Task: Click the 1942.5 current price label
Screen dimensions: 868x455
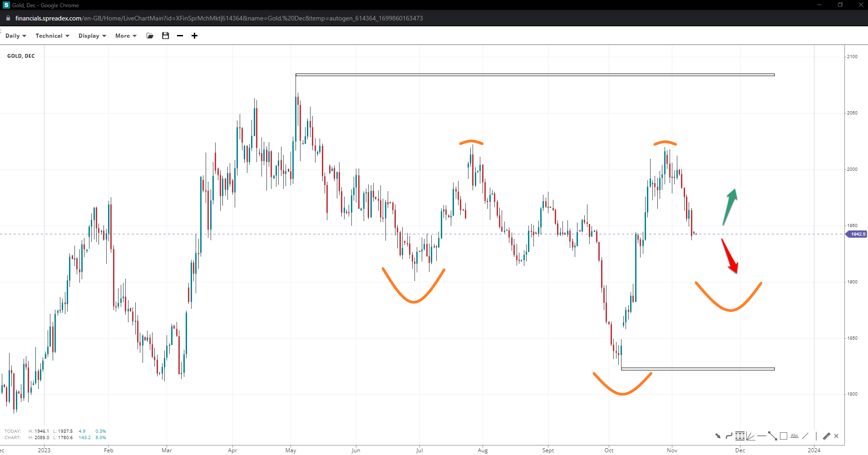Action: pyautogui.click(x=857, y=234)
